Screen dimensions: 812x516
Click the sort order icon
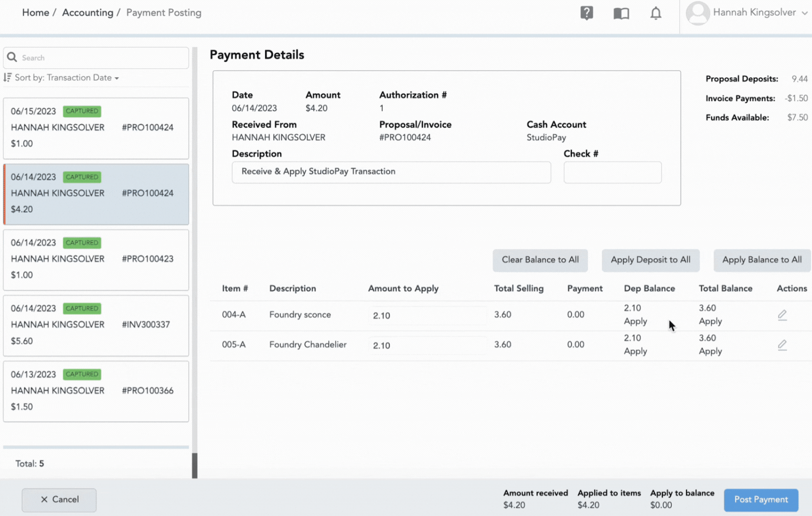pyautogui.click(x=8, y=77)
